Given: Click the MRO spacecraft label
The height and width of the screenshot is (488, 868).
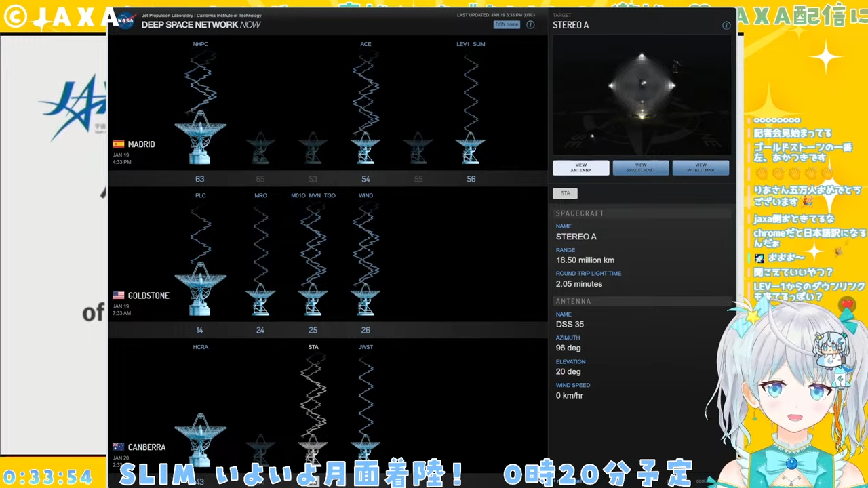Looking at the screenshot, I should [x=260, y=195].
